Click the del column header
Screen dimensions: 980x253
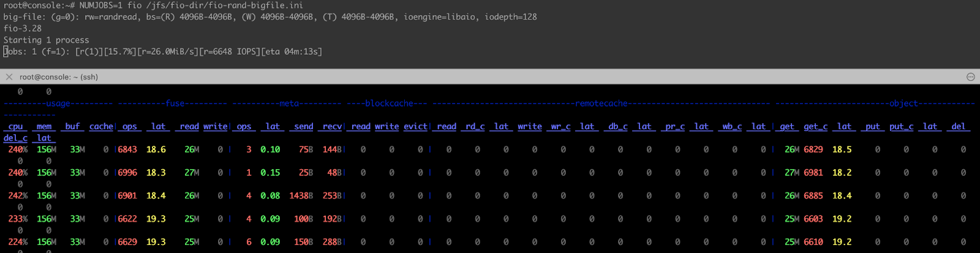coord(958,126)
